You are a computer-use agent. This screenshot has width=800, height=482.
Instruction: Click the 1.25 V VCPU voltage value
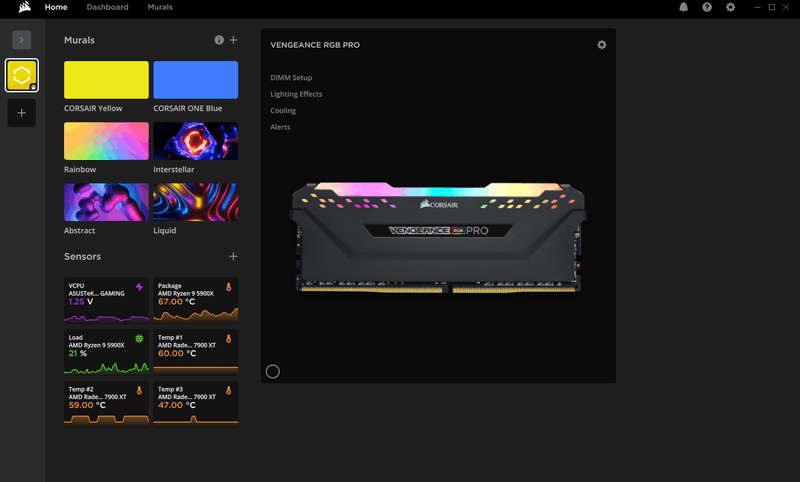click(81, 301)
